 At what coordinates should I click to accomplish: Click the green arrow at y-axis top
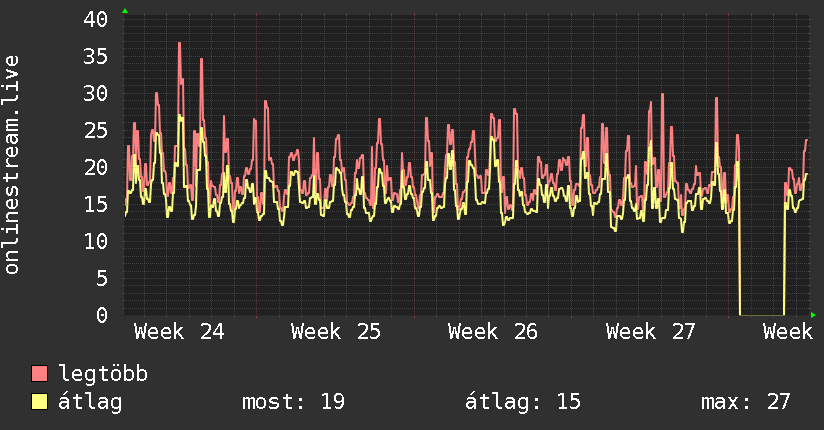click(125, 11)
